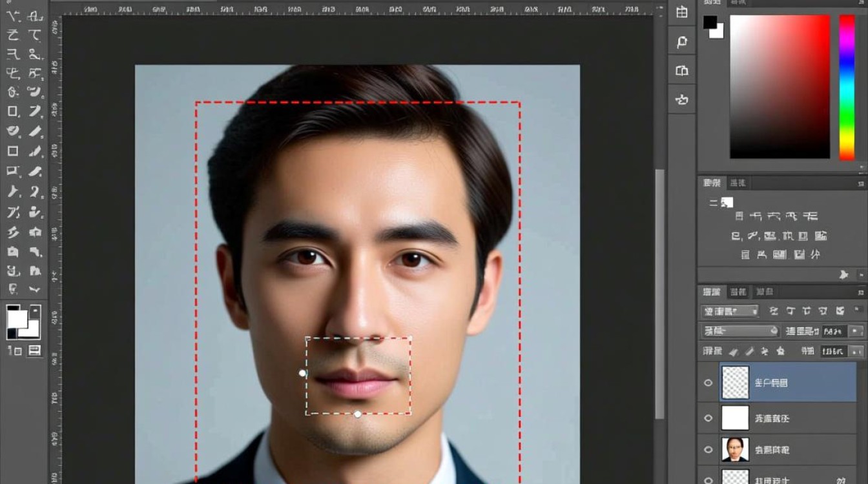Hide the portrait-thumbnail layer using its eye icon

708,450
